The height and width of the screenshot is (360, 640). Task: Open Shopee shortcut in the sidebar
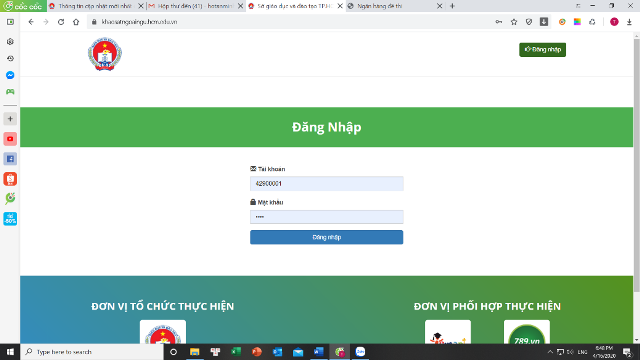pyautogui.click(x=10, y=179)
